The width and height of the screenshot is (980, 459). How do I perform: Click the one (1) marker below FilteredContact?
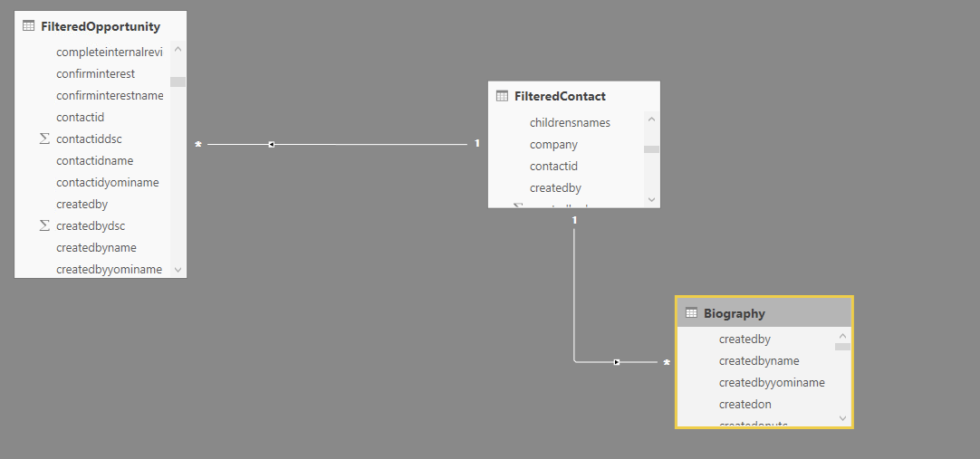(x=574, y=220)
